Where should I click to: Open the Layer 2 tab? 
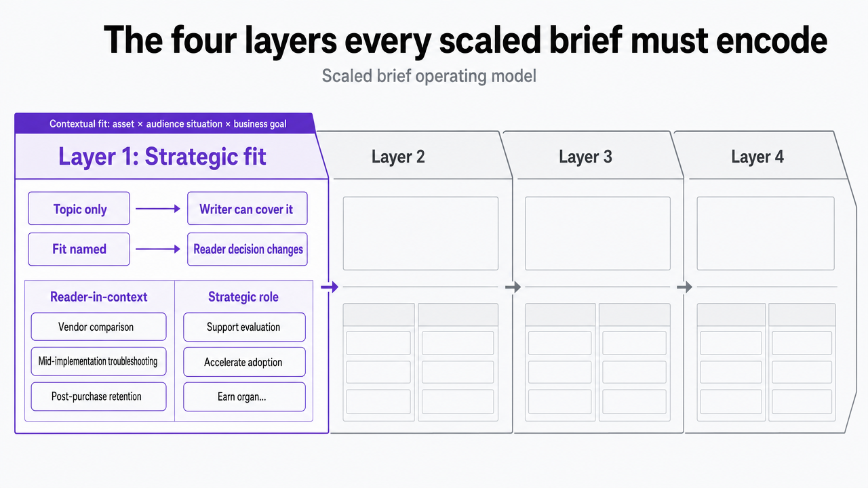pyautogui.click(x=414, y=157)
